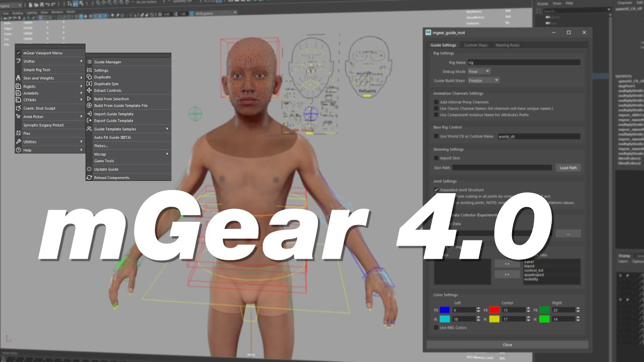Viewport: 644px width, 362px height.
Task: Check Use Component Instance Name for Attributes Prefix
Action: pos(436,115)
